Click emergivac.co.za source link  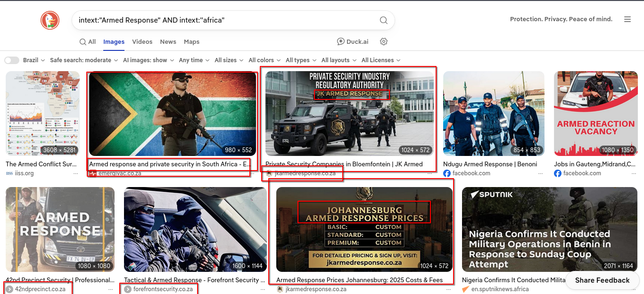(x=120, y=173)
